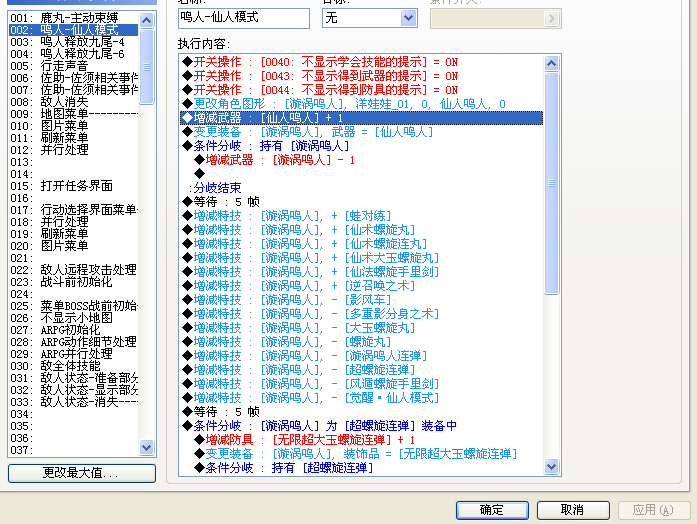Select command 开关操作 [0043: 不显示得到武器的提示]
This screenshot has width=697, height=524.
[x=361, y=76]
